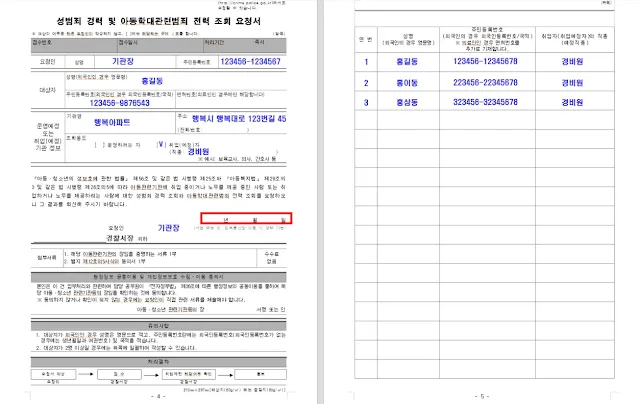Tick the empty 운영하려는 자 checkbox
Viewport: 639px width, 404px height.
click(99, 145)
